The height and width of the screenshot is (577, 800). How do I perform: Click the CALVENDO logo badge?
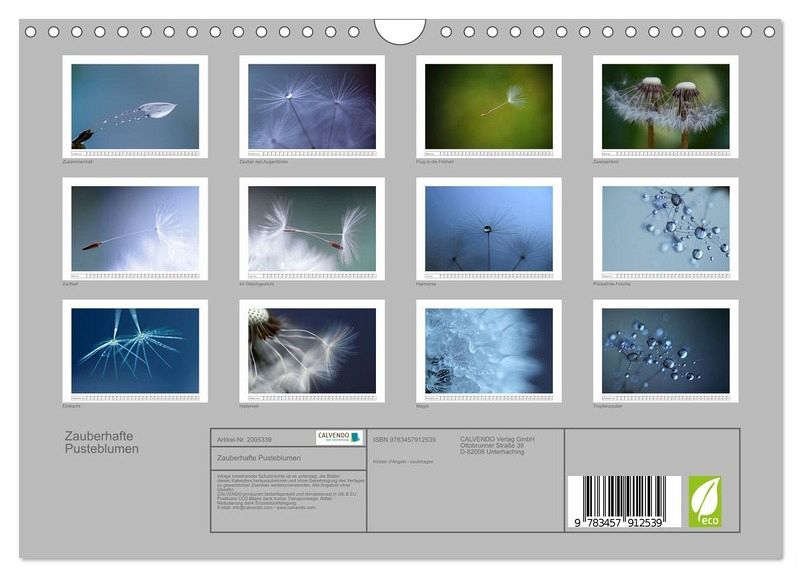point(339,439)
